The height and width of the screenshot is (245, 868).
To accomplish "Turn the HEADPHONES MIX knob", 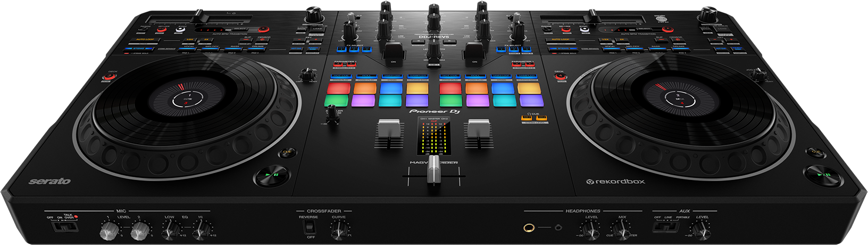I will (622, 230).
